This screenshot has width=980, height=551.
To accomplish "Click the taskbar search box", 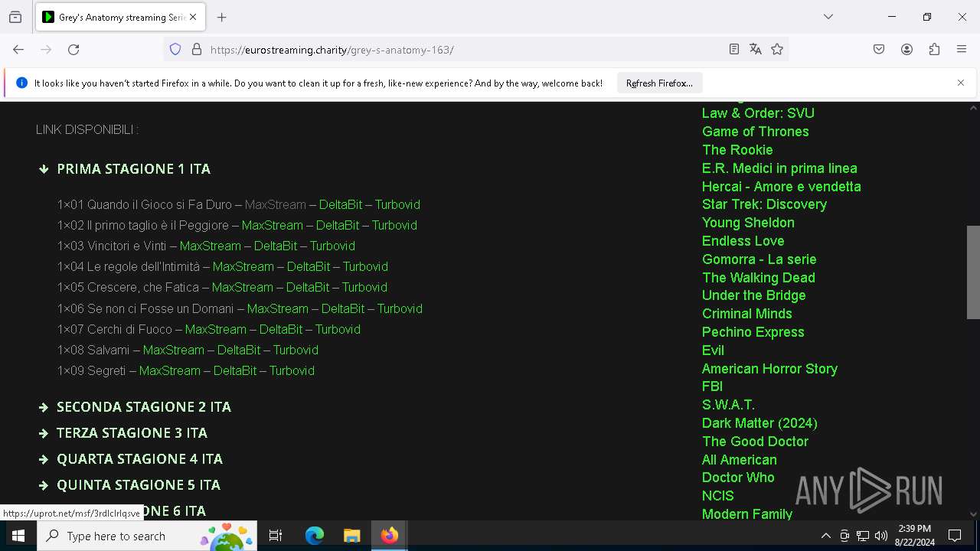I will tap(147, 536).
